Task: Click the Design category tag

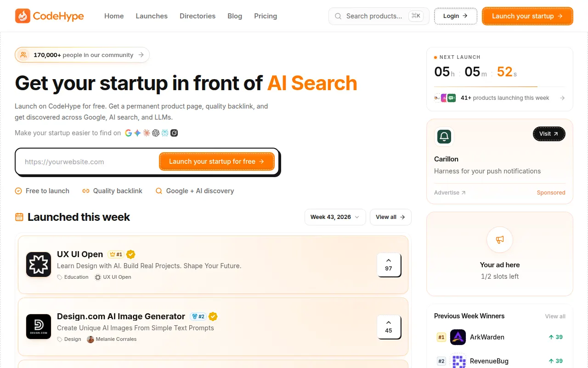Action: pyautogui.click(x=69, y=339)
